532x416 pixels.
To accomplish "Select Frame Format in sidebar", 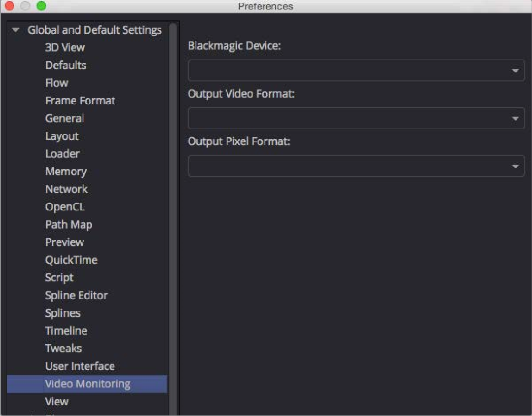I will (x=80, y=100).
